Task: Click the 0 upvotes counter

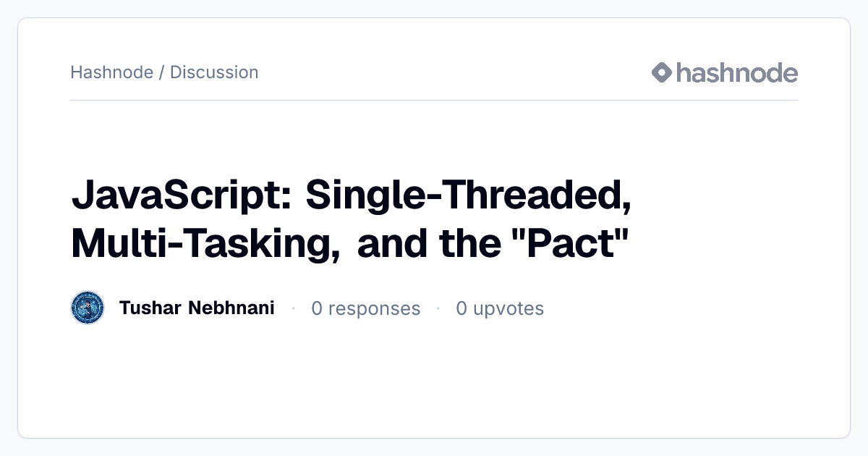Action: [x=500, y=308]
